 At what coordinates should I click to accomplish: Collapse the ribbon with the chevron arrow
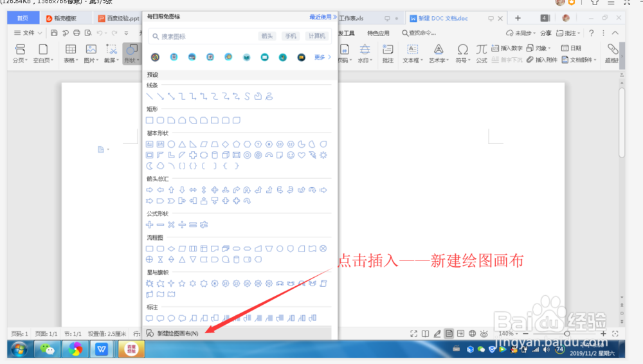point(615,33)
